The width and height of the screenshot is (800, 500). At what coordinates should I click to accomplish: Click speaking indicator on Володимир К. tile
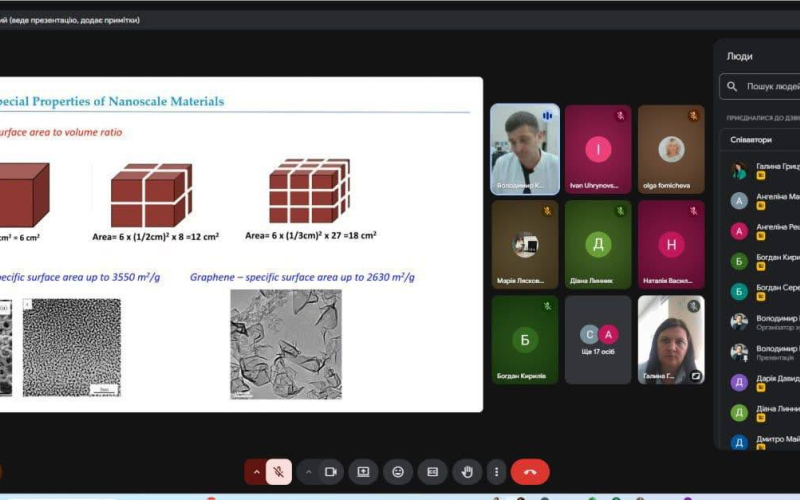click(547, 116)
